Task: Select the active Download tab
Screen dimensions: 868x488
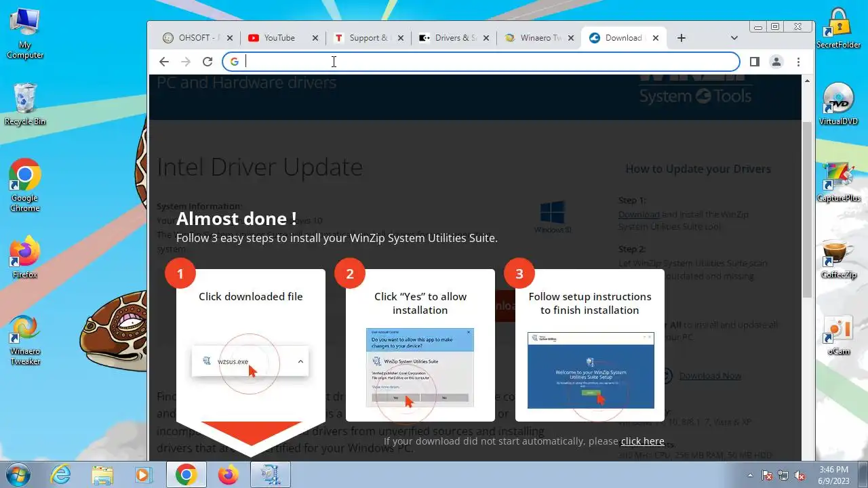Action: pyautogui.click(x=625, y=38)
